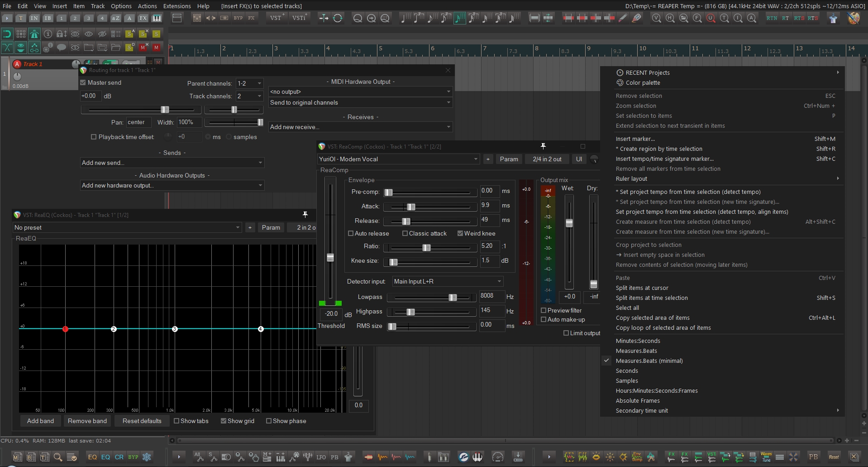Image resolution: width=868 pixels, height=467 pixels.
Task: Enable the Auto release checkbox in ReaComp
Action: pyautogui.click(x=351, y=234)
